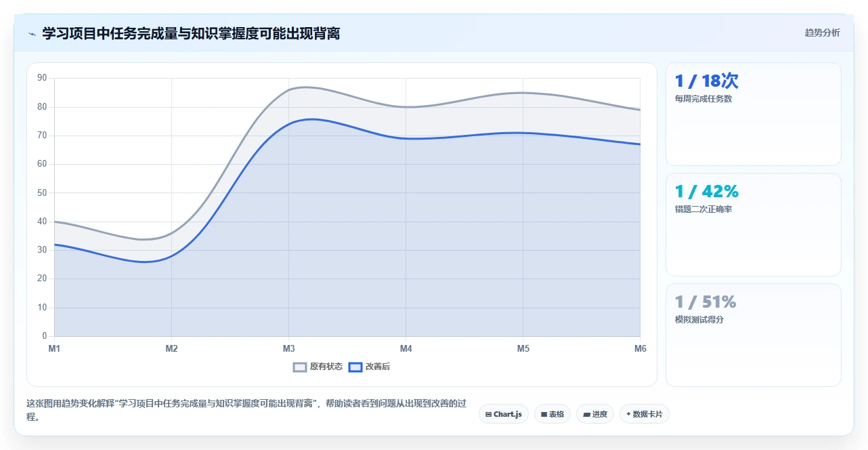Click the blue 改善后 legend swatch
This screenshot has width=868, height=450.
pyautogui.click(x=355, y=367)
